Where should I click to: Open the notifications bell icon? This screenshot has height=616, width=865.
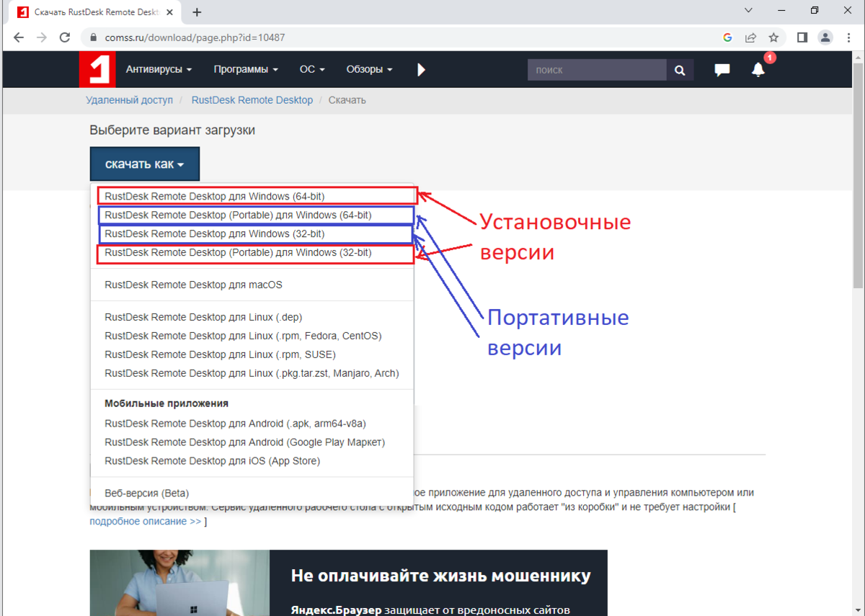pos(758,70)
